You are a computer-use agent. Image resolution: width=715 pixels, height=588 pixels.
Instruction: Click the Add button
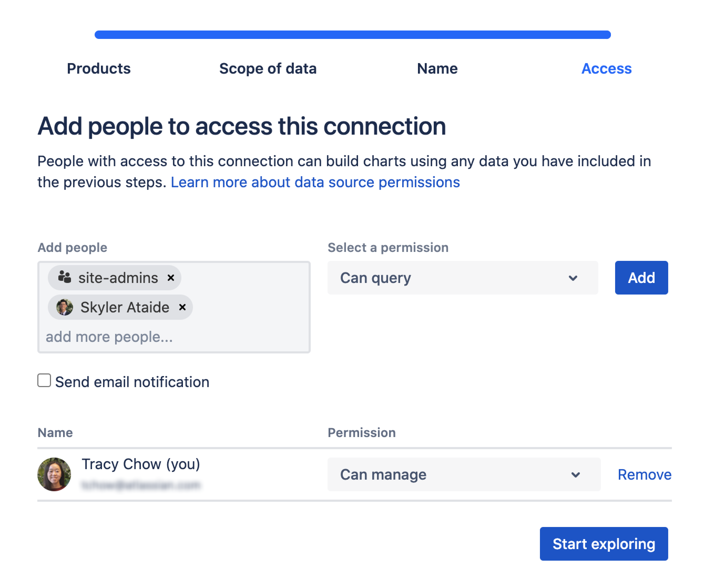(x=641, y=278)
